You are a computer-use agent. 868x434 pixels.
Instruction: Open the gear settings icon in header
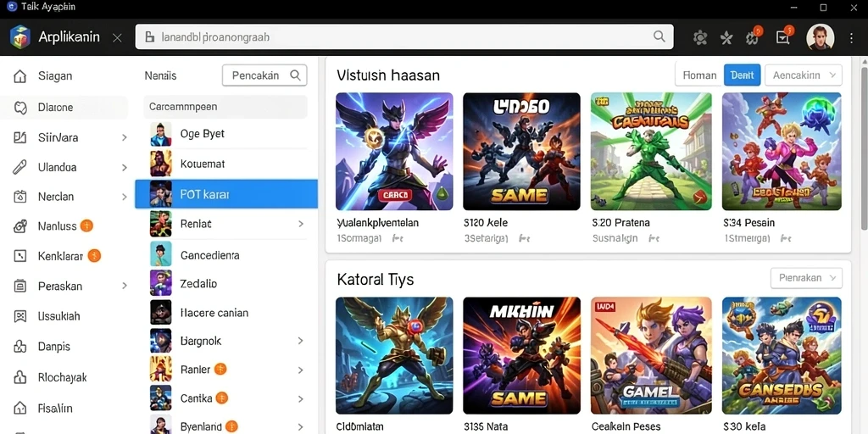click(x=700, y=37)
